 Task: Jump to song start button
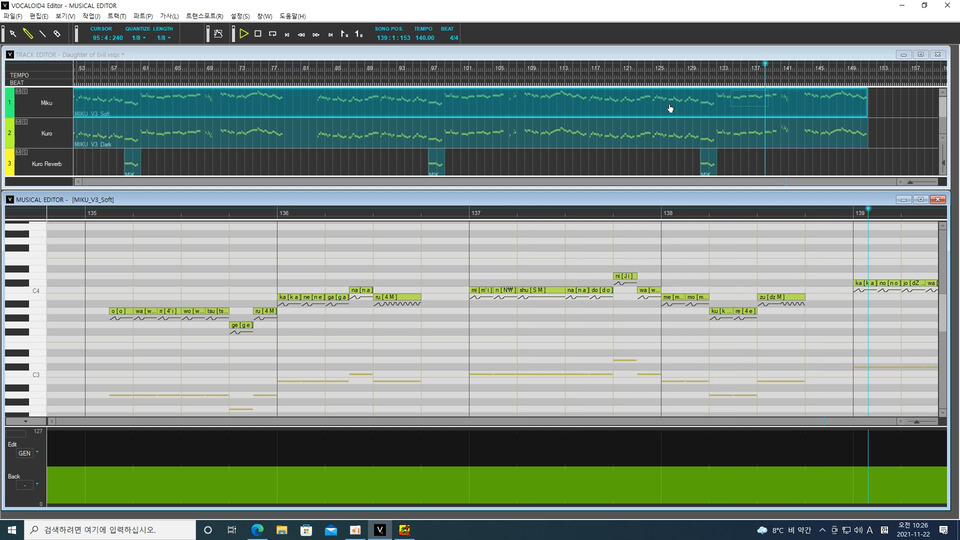coord(287,35)
